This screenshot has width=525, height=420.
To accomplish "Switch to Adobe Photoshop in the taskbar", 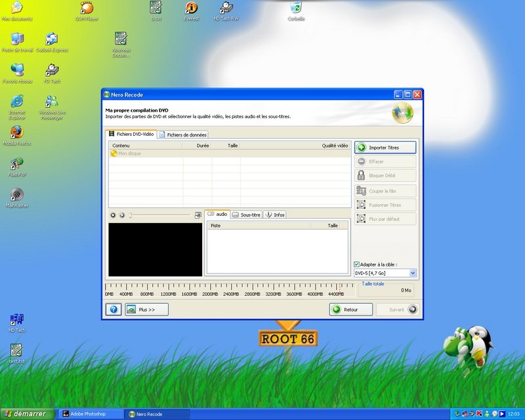I will click(91, 414).
